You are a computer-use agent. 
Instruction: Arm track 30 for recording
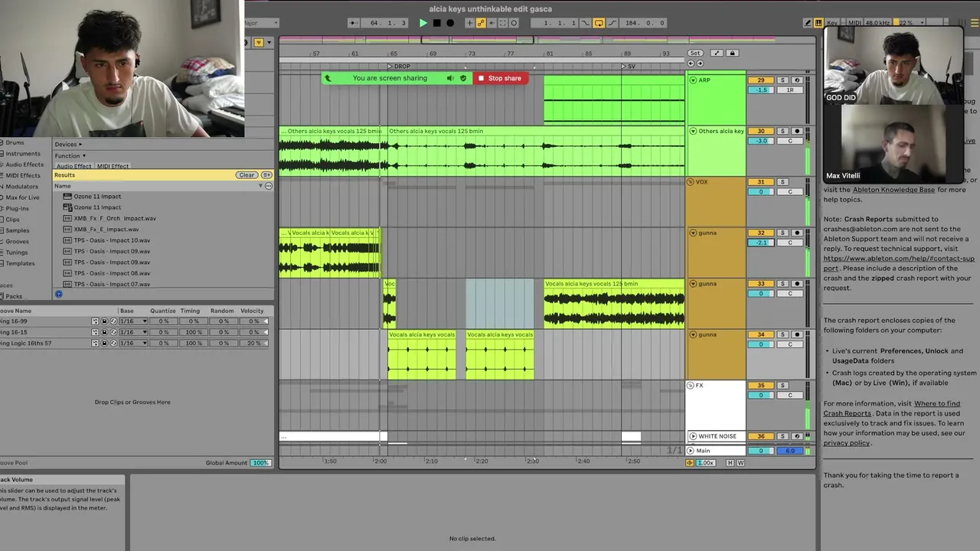(796, 131)
